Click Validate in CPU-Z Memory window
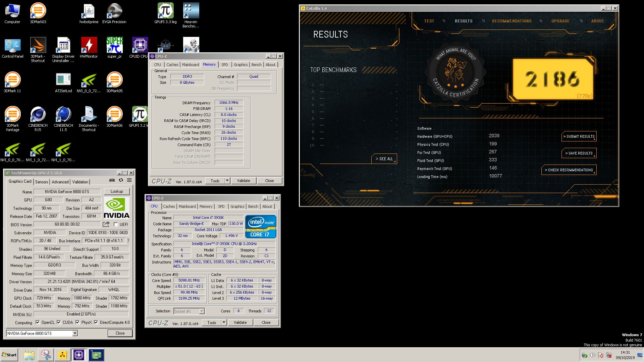The height and width of the screenshot is (362, 644). tap(244, 181)
